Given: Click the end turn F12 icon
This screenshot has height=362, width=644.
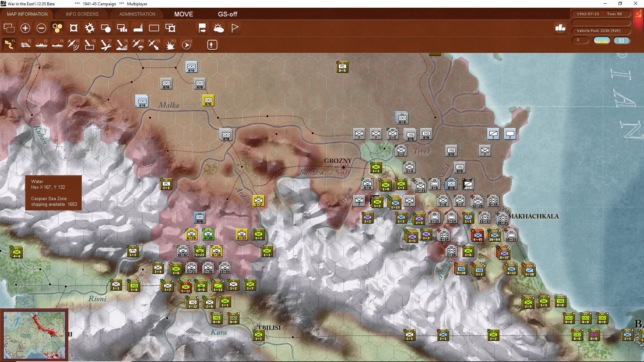Looking at the screenshot, I should point(186,45).
